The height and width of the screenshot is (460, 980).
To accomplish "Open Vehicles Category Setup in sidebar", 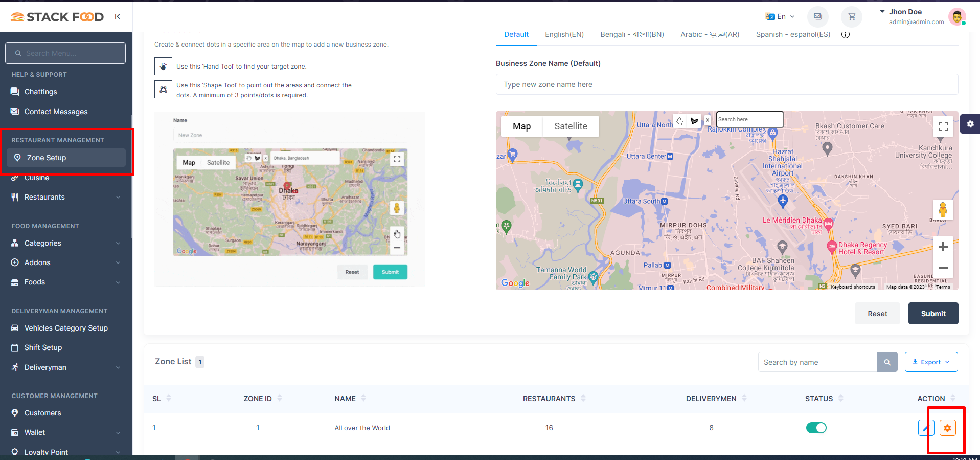I will pyautogui.click(x=66, y=328).
